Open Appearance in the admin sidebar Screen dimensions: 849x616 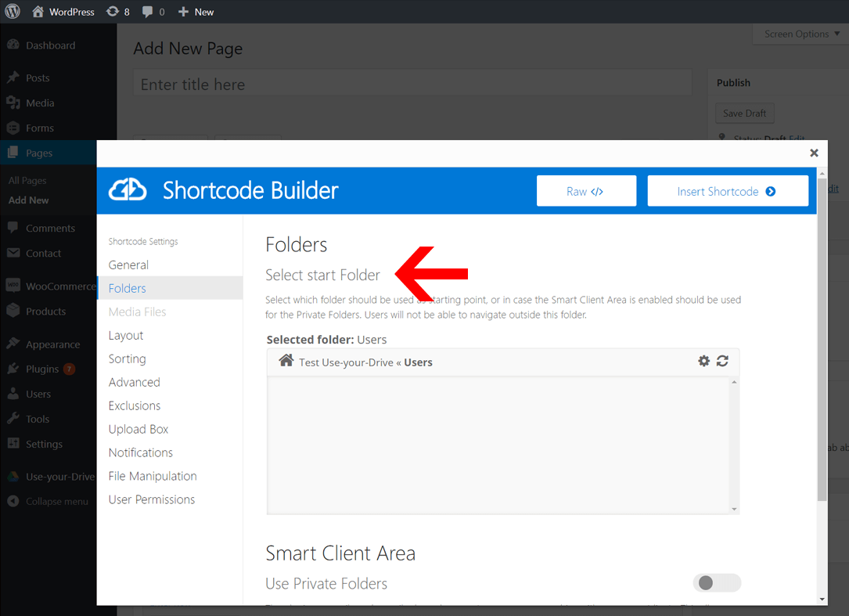pyautogui.click(x=52, y=344)
